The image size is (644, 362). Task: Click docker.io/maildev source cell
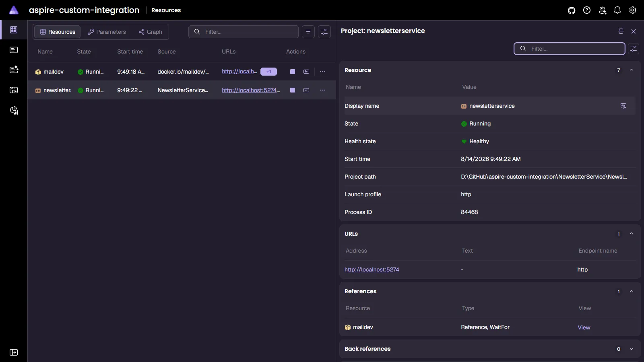[183, 72]
